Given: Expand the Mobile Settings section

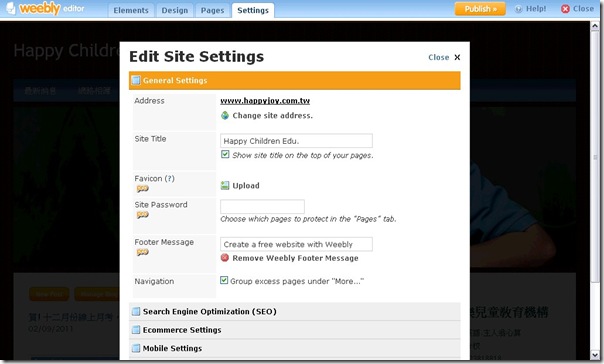Looking at the screenshot, I should [x=294, y=349].
